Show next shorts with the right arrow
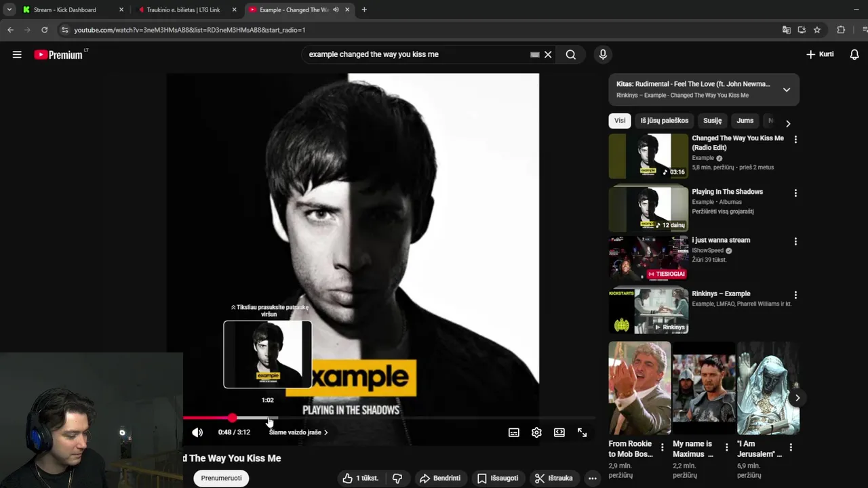 797,398
